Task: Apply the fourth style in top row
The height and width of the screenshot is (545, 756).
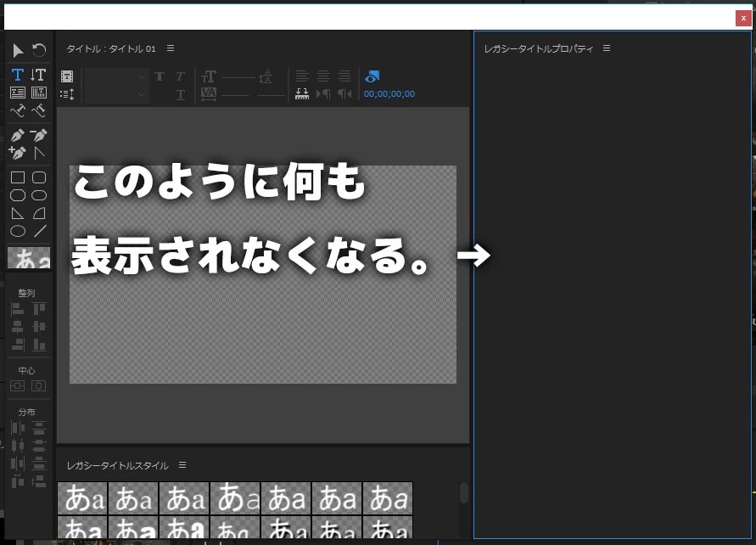Action: pos(236,497)
